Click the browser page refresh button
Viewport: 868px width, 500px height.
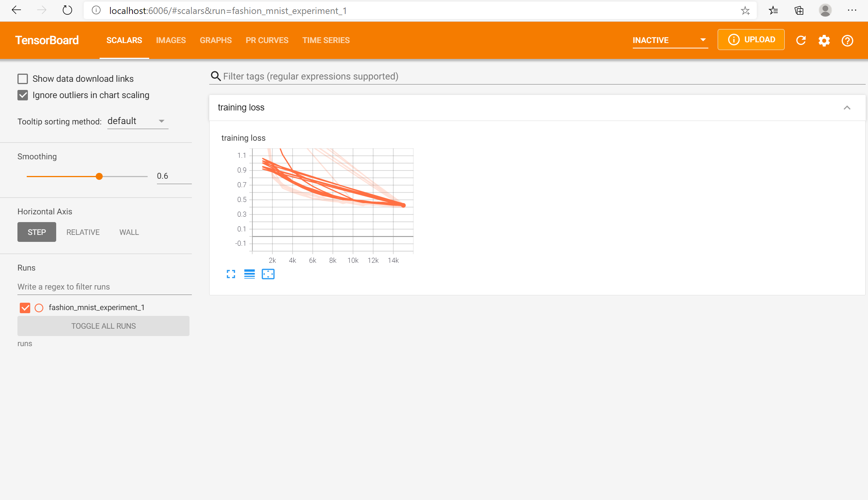(67, 10)
